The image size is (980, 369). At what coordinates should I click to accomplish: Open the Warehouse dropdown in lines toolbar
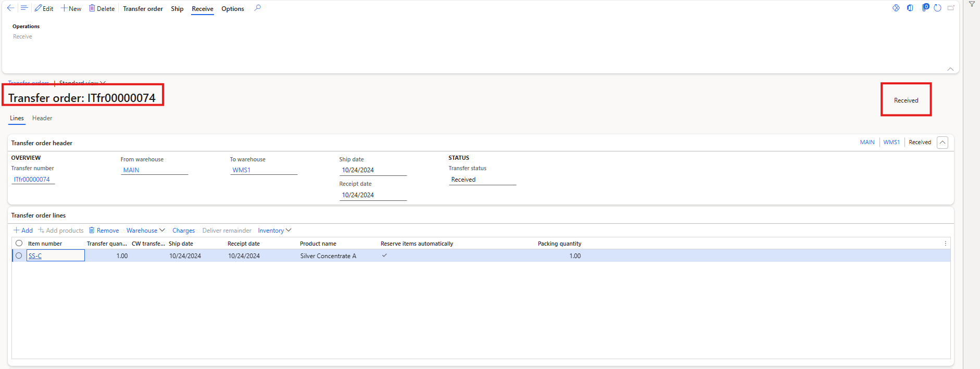pyautogui.click(x=145, y=231)
